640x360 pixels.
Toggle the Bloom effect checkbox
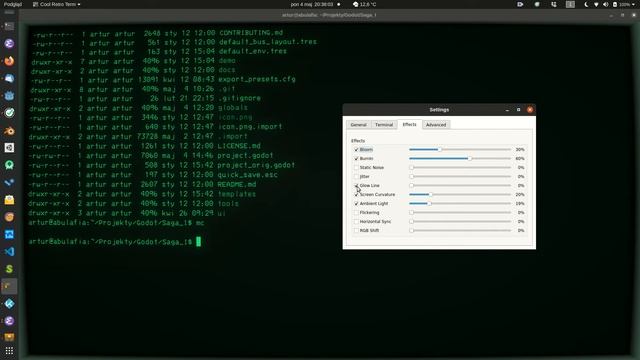356,150
